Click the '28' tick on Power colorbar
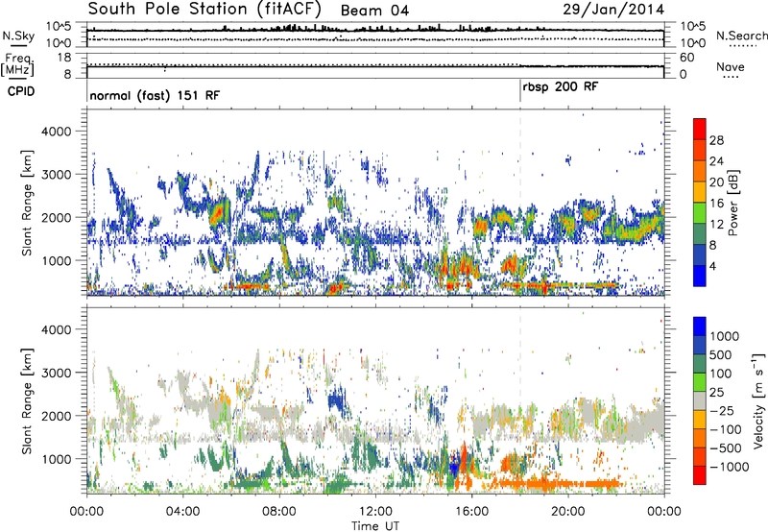This screenshot has height=532, width=768. pos(716,140)
